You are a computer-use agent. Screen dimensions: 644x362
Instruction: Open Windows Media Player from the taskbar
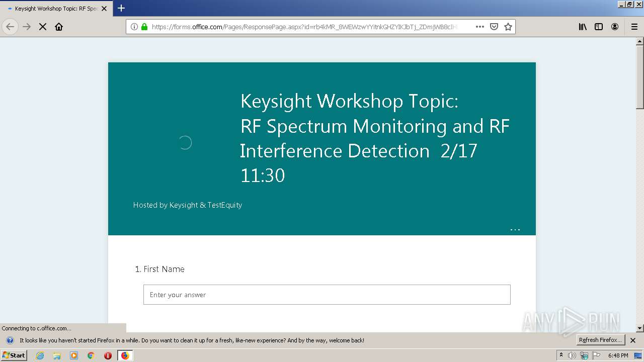coord(74,355)
